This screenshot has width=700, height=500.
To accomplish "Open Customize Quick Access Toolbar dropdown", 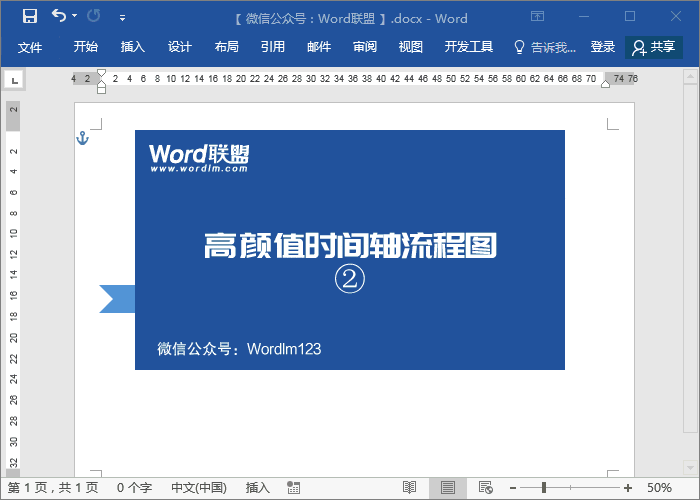I will pos(122,18).
